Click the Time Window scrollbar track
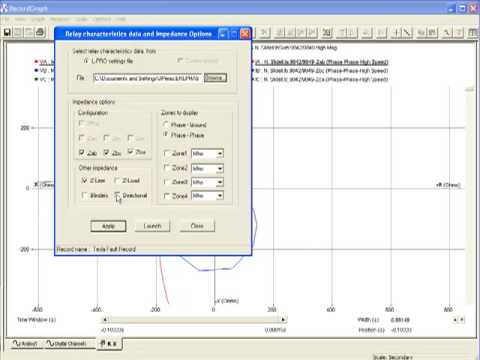Viewport: 480px width, 360px height. point(194,320)
